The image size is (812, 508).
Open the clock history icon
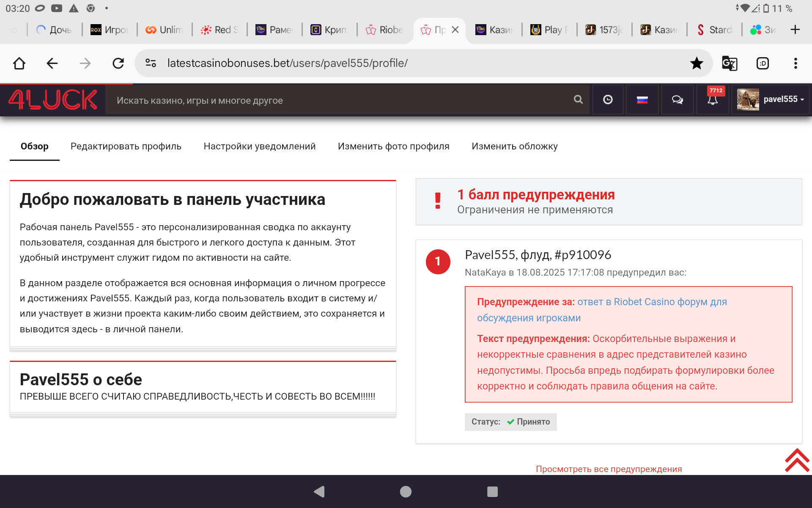point(608,99)
